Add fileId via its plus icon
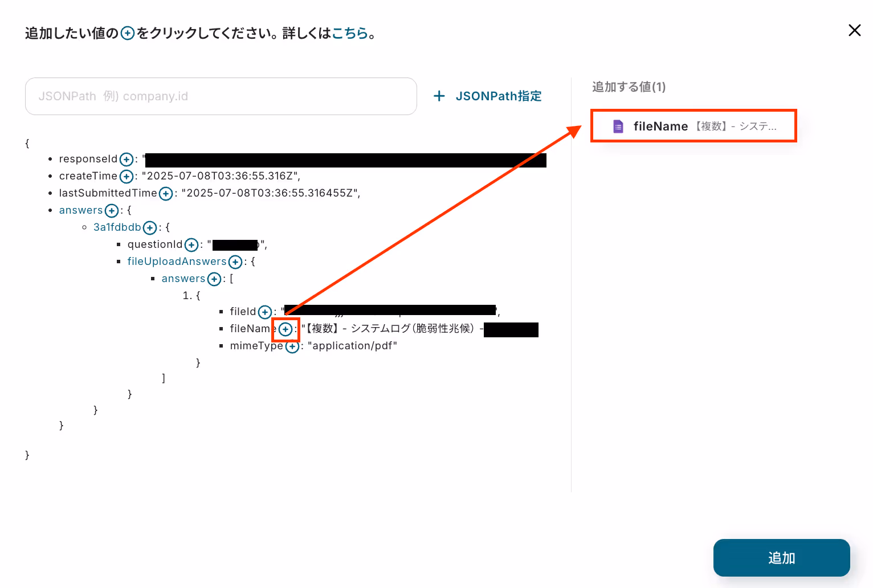 click(265, 312)
